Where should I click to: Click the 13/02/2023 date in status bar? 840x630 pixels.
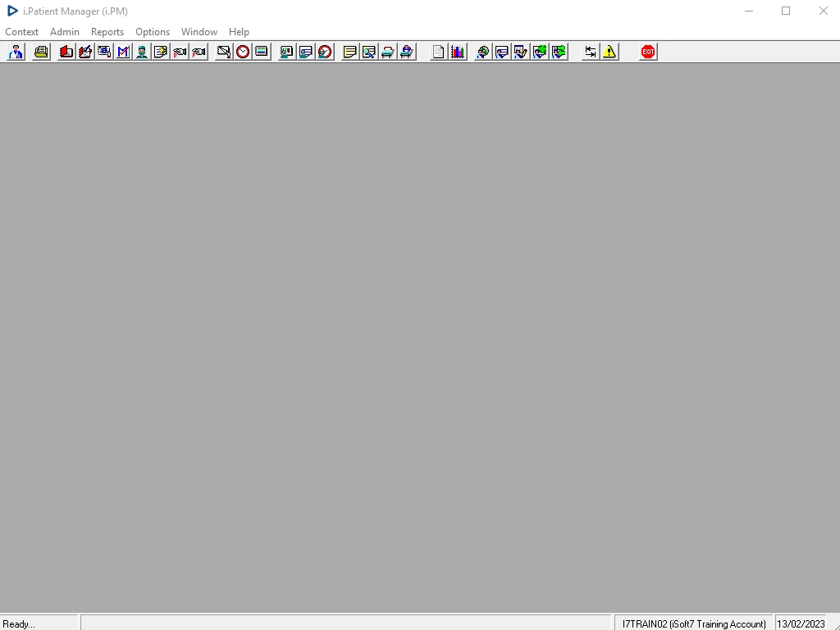[x=801, y=624]
